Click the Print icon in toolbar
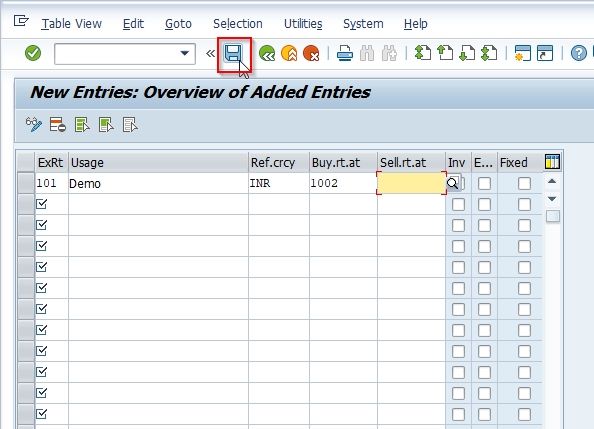 click(345, 53)
